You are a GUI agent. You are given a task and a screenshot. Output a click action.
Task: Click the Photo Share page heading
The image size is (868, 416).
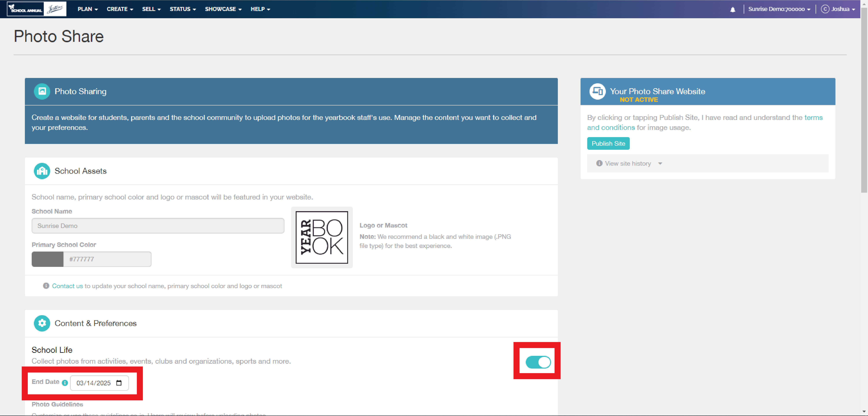coord(59,36)
